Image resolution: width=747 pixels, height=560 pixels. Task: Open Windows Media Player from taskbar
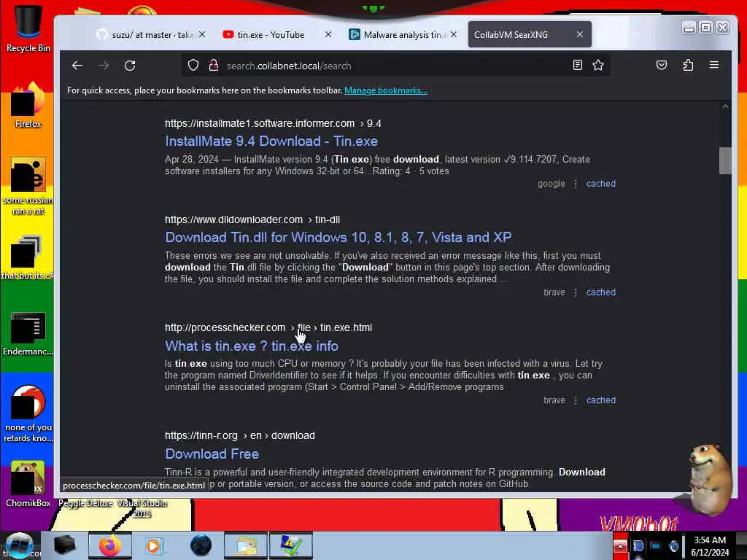click(x=153, y=545)
